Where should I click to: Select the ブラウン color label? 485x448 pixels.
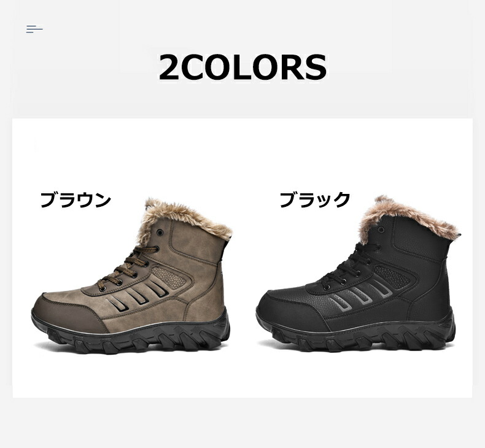click(x=76, y=199)
